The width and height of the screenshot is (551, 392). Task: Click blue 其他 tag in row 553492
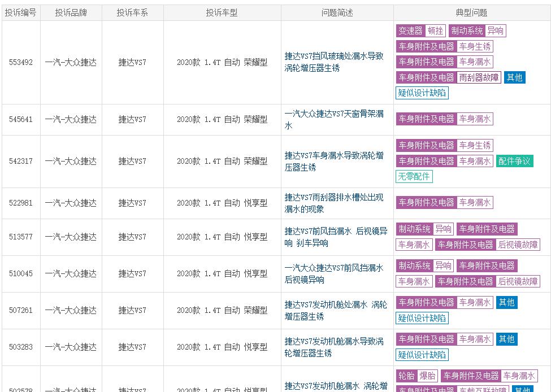coord(514,77)
